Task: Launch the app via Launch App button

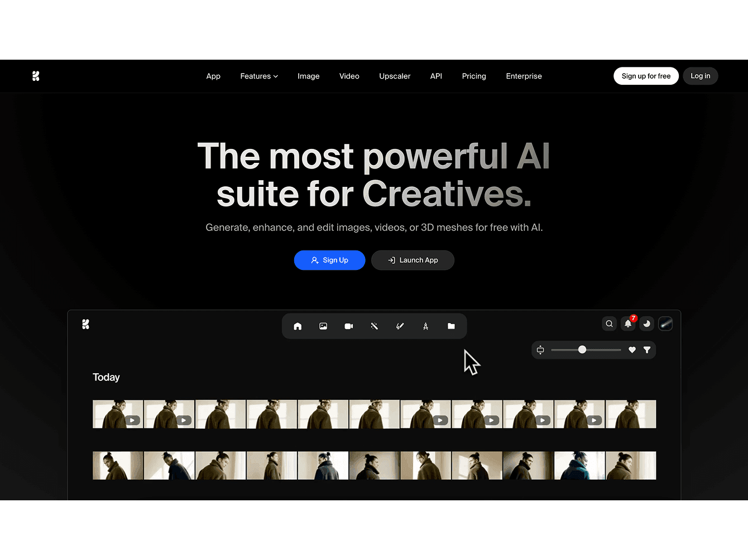Action: 413,260
